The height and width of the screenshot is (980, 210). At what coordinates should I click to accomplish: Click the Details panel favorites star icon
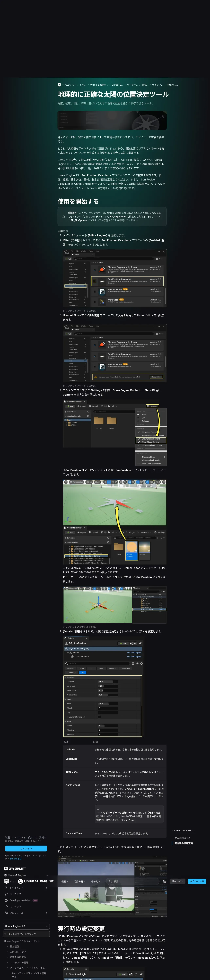click(x=138, y=663)
